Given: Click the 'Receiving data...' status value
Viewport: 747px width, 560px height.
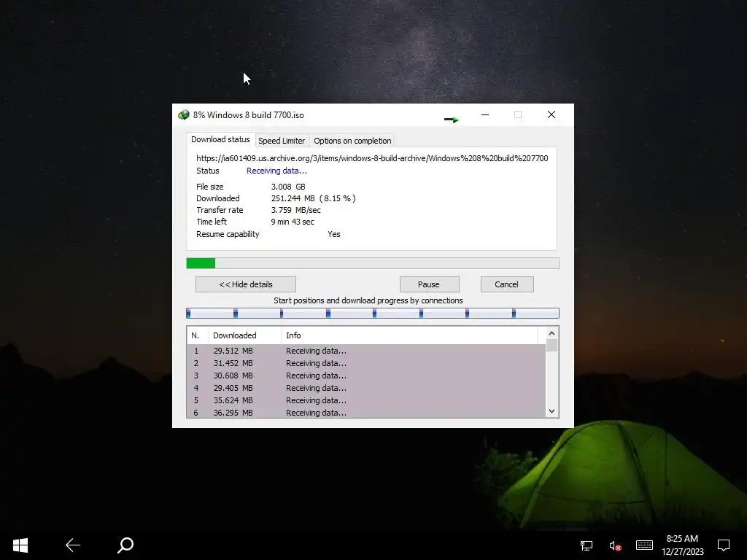Looking at the screenshot, I should coord(276,171).
